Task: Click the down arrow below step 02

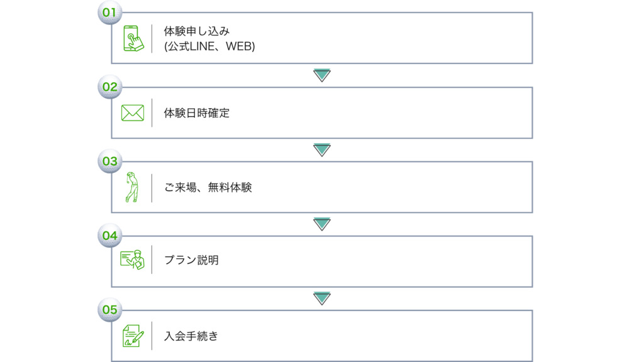Action: pyautogui.click(x=322, y=150)
